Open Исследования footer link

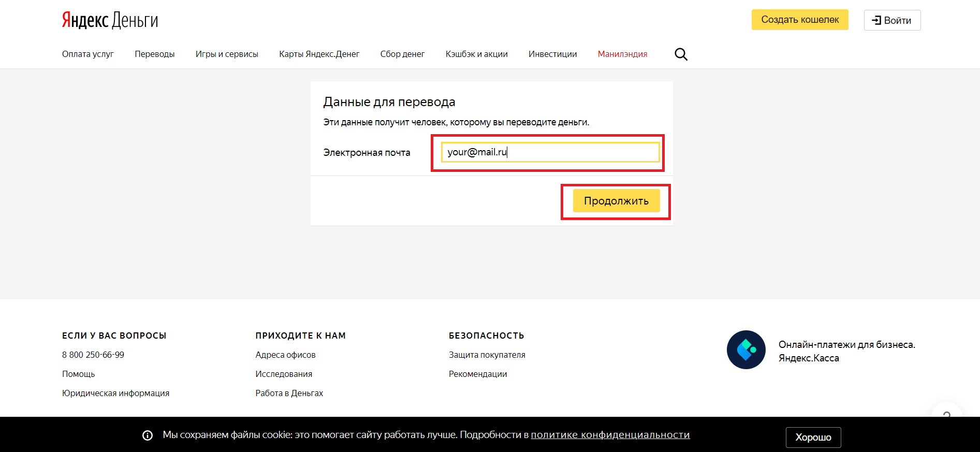(x=284, y=374)
